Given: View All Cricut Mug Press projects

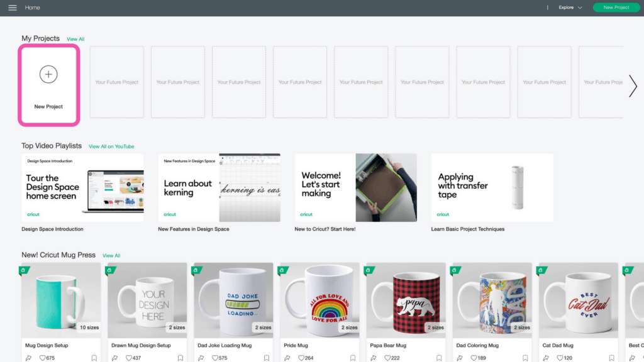Looking at the screenshot, I should tap(111, 256).
